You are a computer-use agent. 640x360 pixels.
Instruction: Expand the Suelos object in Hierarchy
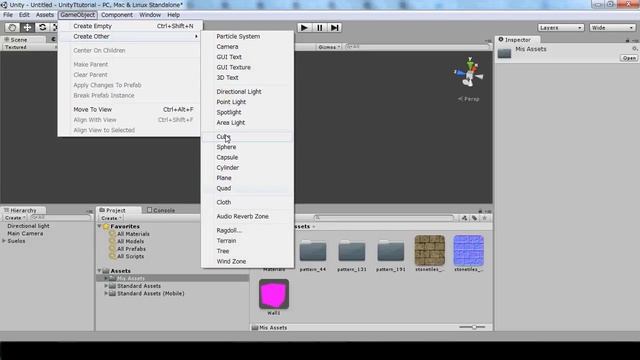[x=4, y=241]
